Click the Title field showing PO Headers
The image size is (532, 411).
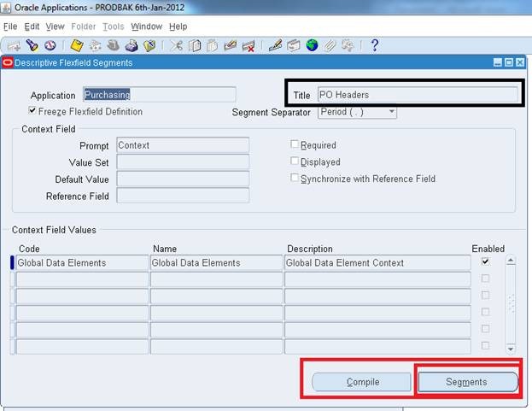(418, 94)
